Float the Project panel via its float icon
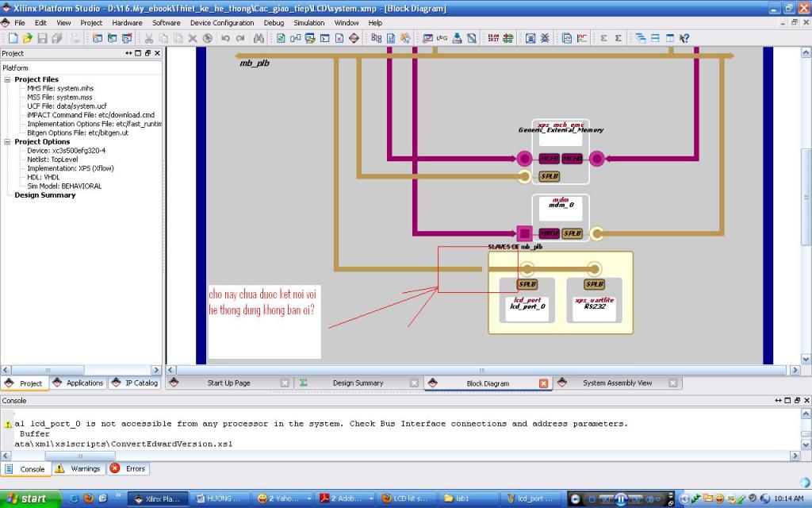Image resolution: width=812 pixels, height=508 pixels. tap(147, 53)
